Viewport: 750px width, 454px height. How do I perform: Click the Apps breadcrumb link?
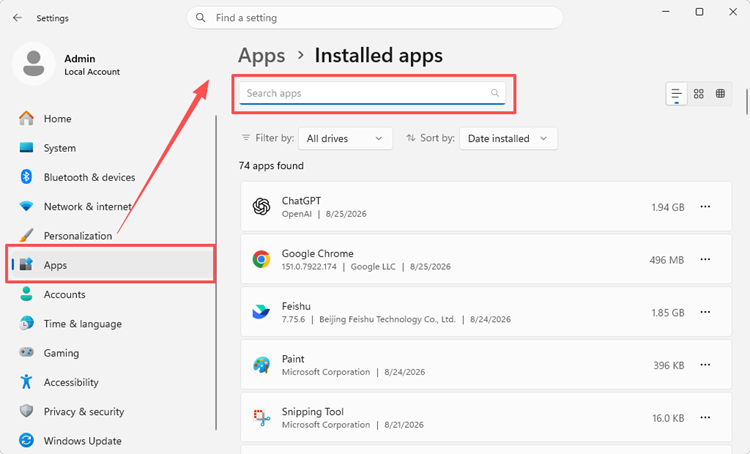tap(262, 56)
